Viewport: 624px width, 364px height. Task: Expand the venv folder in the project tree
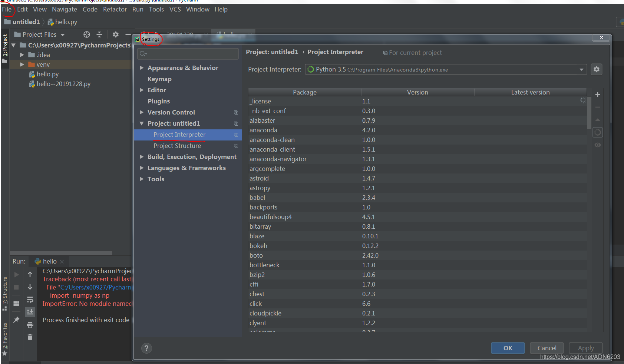(x=22, y=64)
